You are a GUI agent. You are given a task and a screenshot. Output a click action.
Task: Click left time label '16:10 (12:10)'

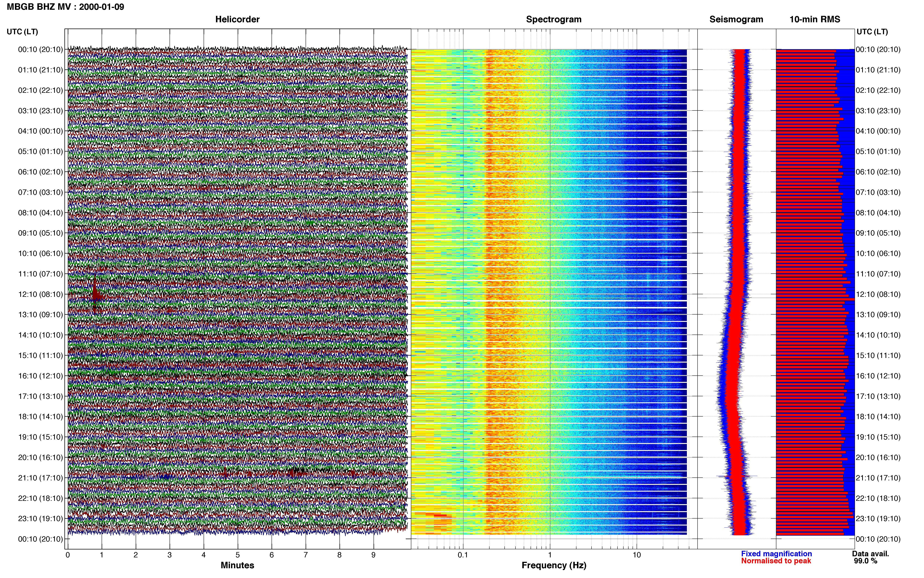[41, 376]
